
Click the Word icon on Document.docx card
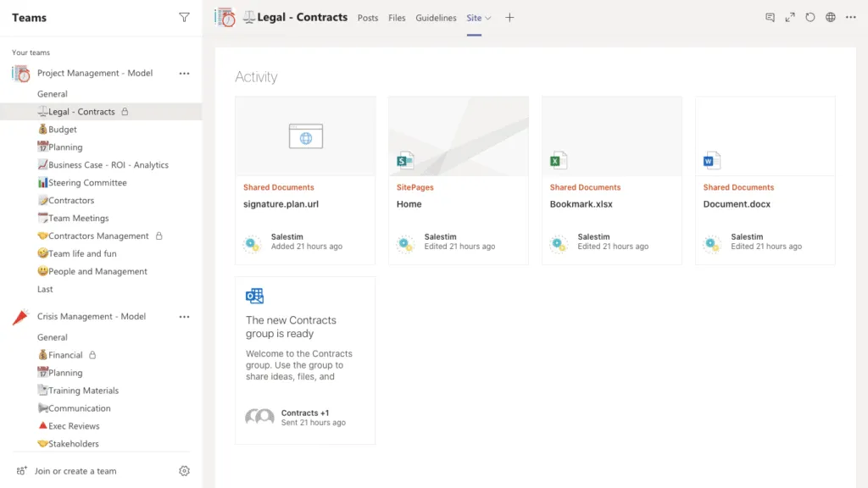(x=711, y=160)
